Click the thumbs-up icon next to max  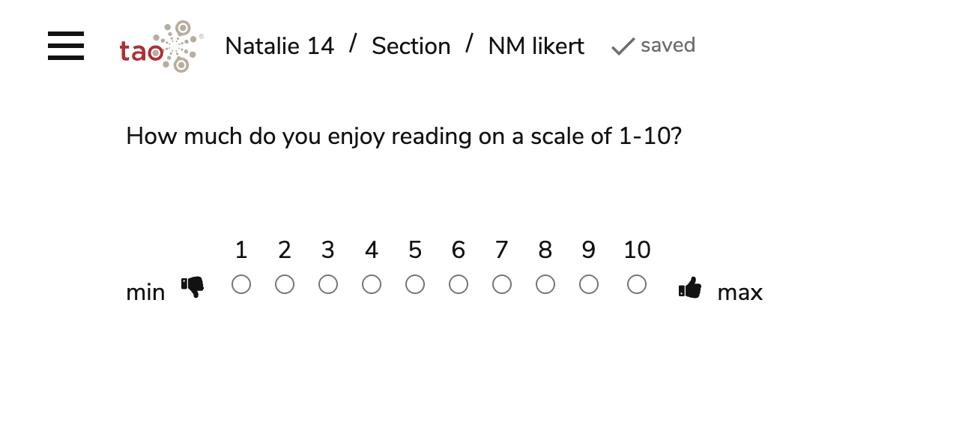pos(690,287)
